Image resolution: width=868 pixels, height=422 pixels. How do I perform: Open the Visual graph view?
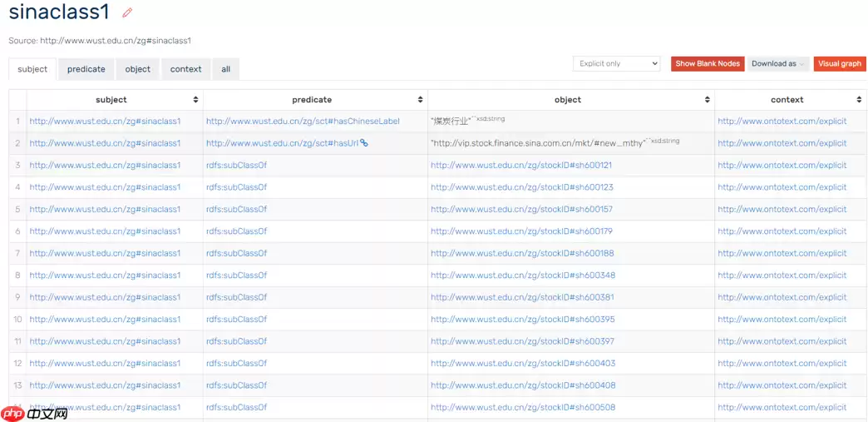coord(840,63)
